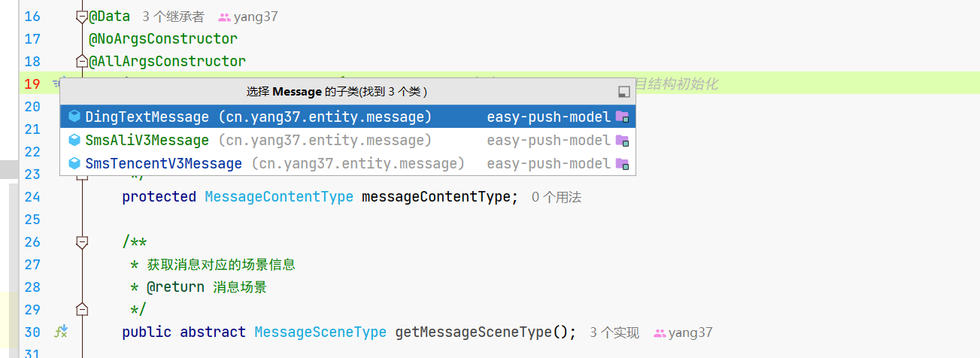
Task: Click the 0 个用法 usages hint
Action: [557, 197]
